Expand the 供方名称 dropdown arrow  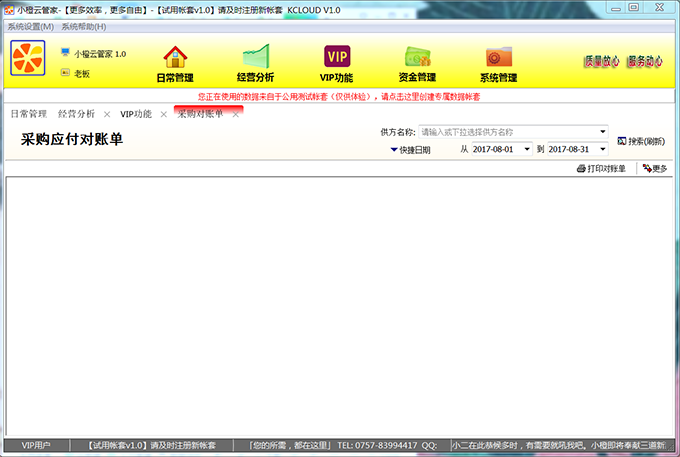[602, 132]
